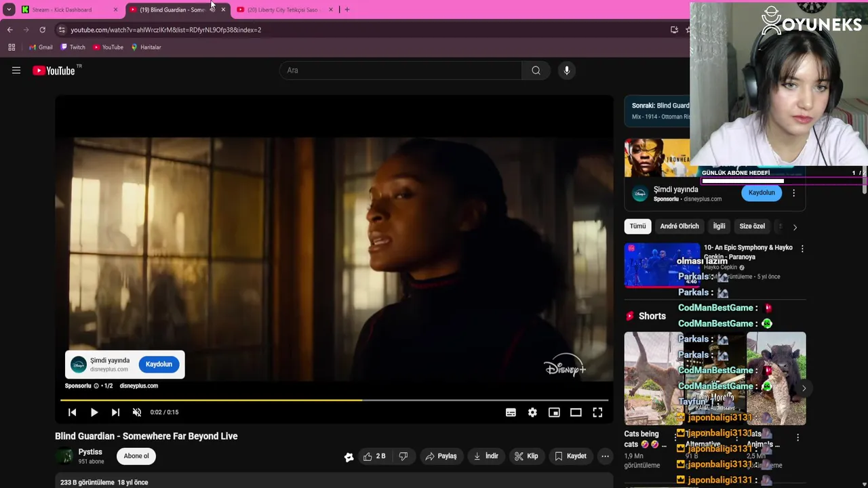This screenshot has width=868, height=488.
Task: Open disneyplus.com sponsor link under video
Action: point(139,386)
